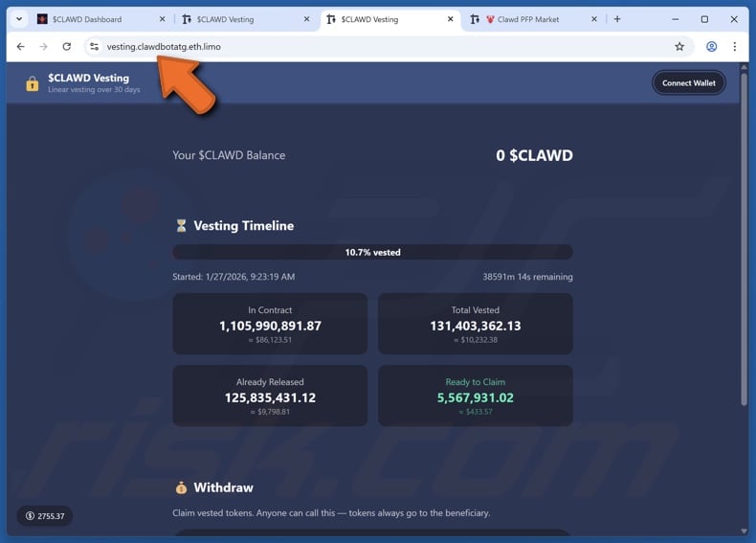Screen dimensions: 756x543
Task: Click the Your $CLAWD Balance label
Action: (229, 155)
